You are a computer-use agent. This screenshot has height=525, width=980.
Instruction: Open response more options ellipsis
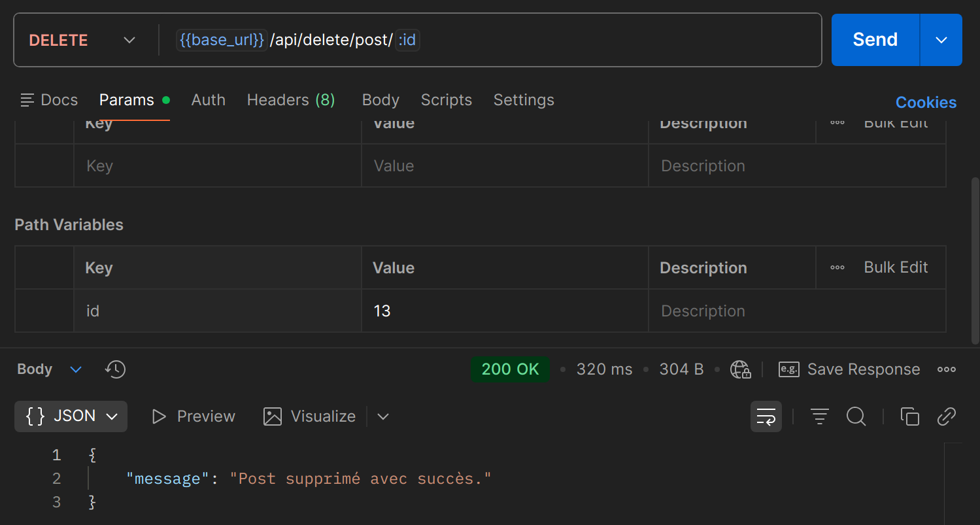[x=946, y=369]
